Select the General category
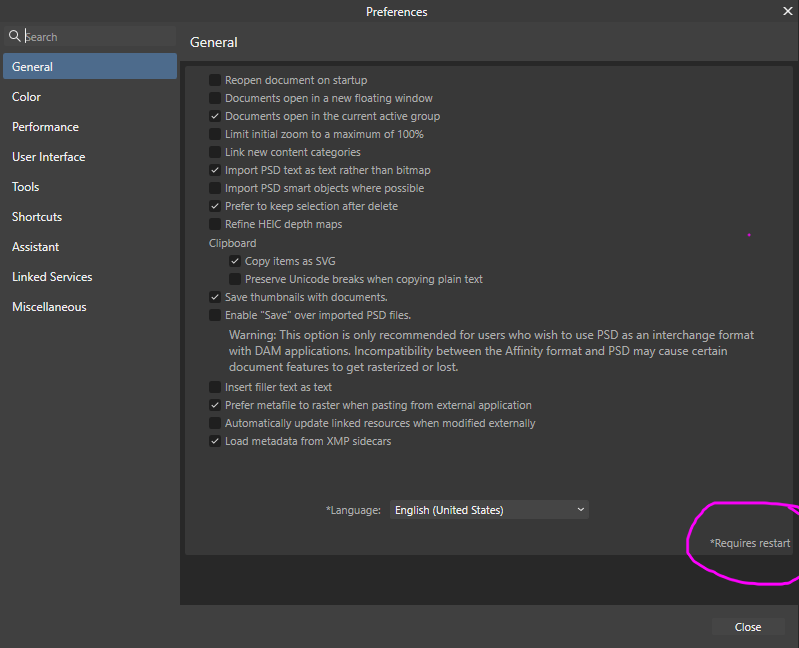 (x=90, y=66)
